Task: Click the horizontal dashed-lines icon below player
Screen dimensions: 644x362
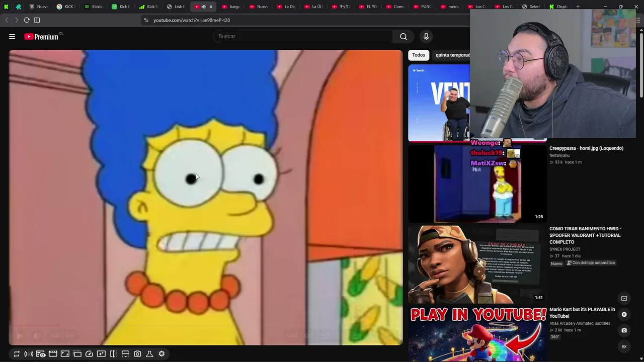Action: (125, 354)
